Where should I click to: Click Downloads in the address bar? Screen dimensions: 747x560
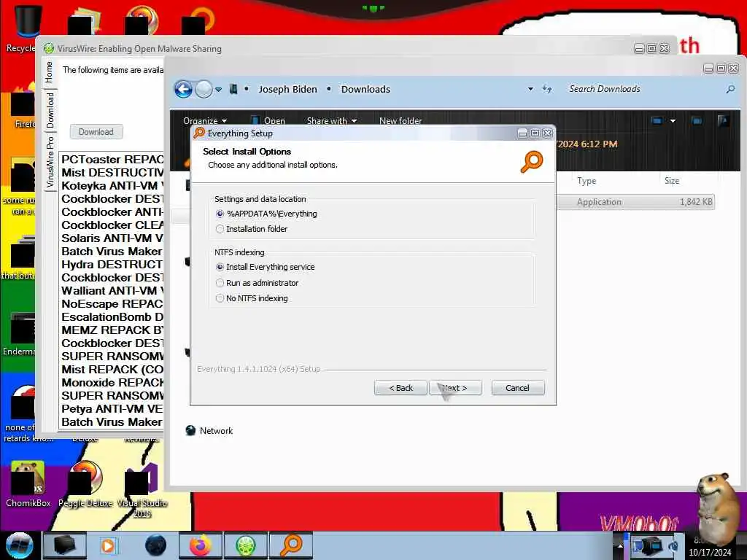[x=365, y=90]
